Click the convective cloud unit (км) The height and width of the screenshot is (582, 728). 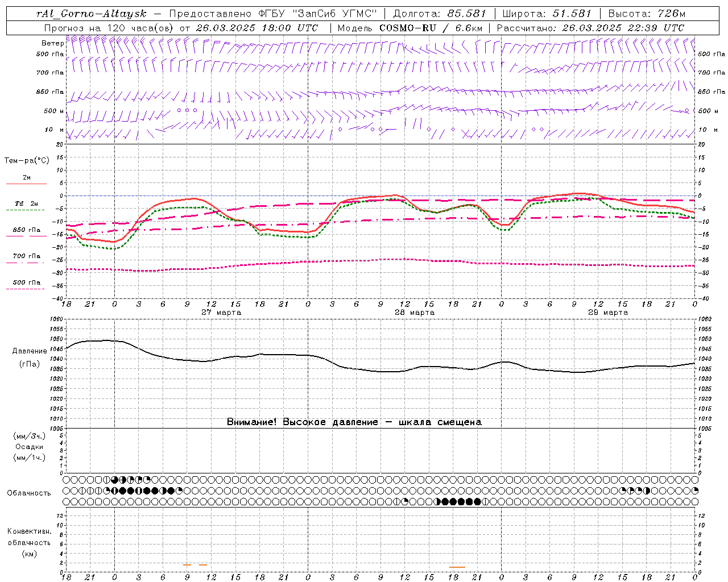[x=29, y=554]
